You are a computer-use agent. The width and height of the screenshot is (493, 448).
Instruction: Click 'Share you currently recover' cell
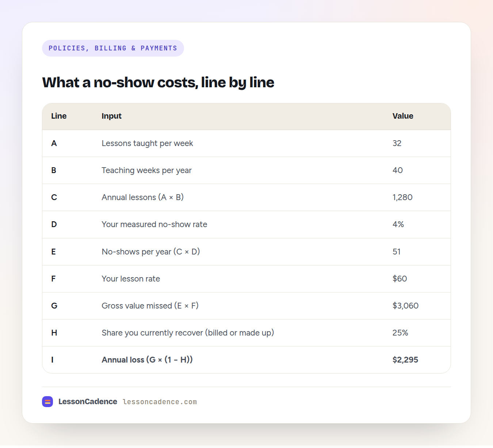(x=188, y=333)
